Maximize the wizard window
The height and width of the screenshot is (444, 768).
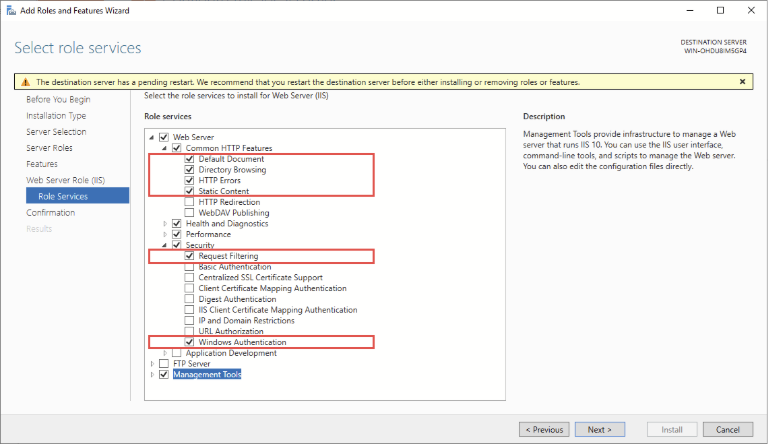[x=720, y=10]
